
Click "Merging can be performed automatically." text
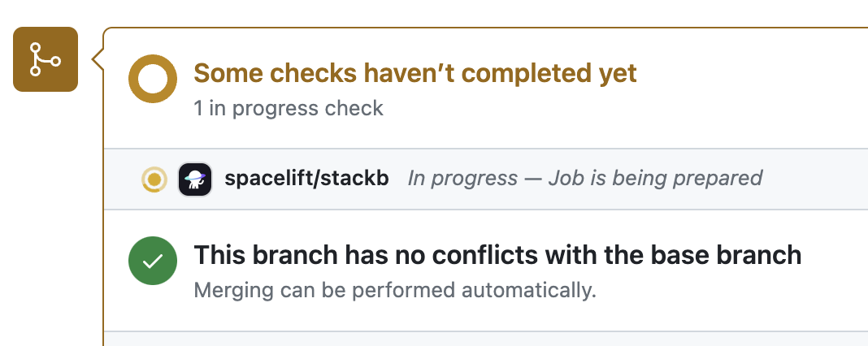[x=395, y=290]
